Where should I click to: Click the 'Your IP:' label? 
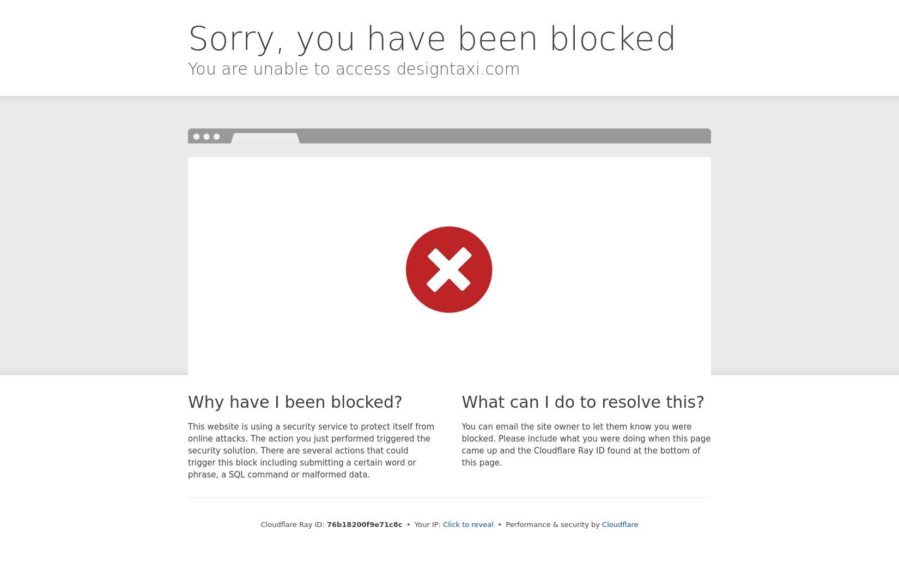point(428,524)
